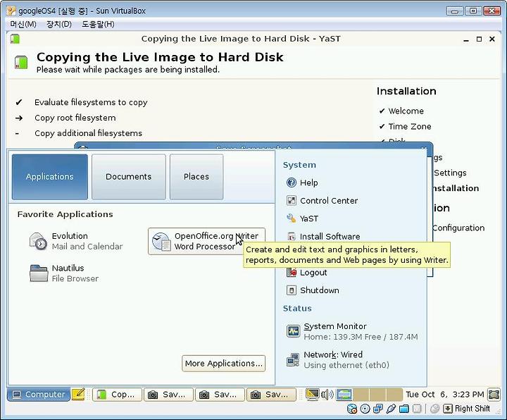Click 'Evaluate filesystems to copy' step text
507x420 pixels.
91,102
